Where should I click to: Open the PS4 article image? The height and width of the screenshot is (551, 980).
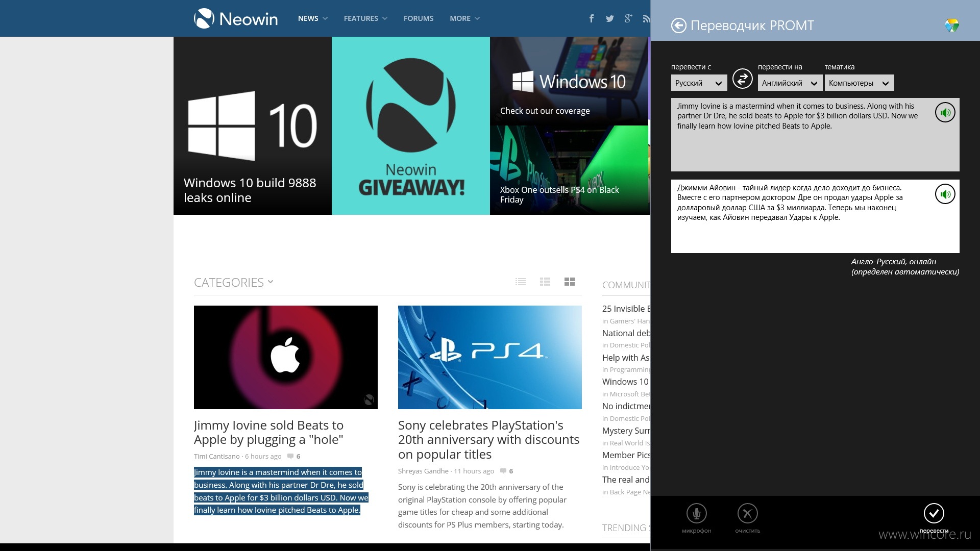coord(490,357)
